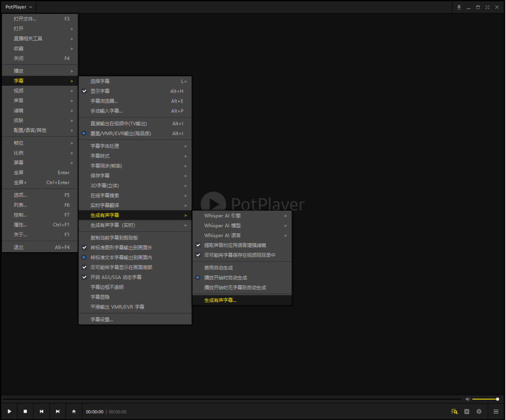Expand Whisper AI 引擎 submenu
Screen dimensions: 506x420
(242, 216)
